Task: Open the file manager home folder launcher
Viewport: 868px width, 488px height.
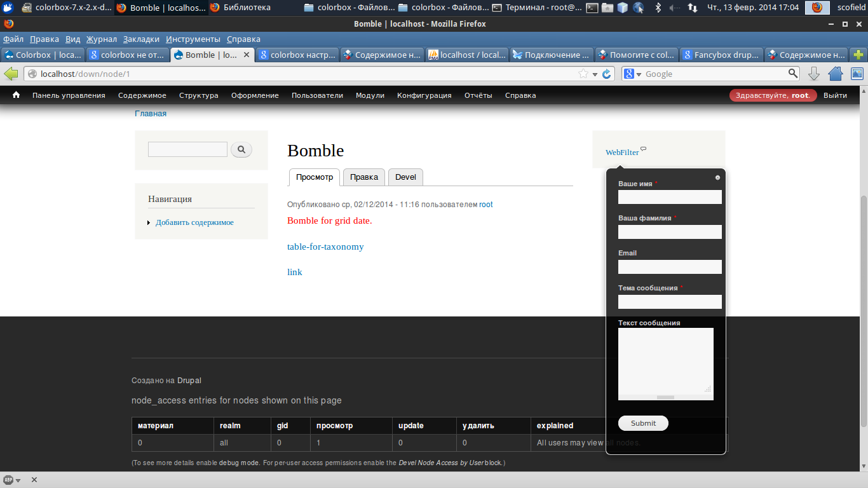Action: pos(607,8)
